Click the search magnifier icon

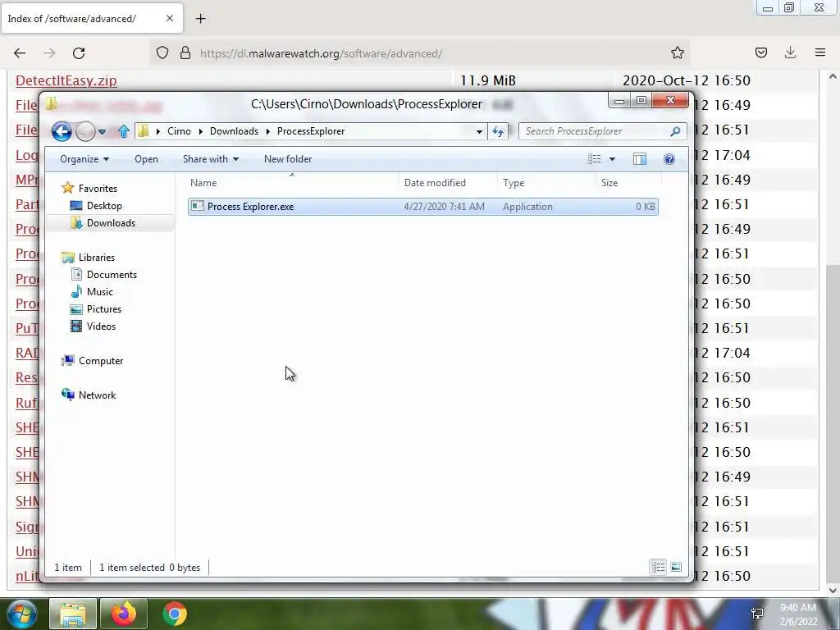(x=676, y=131)
